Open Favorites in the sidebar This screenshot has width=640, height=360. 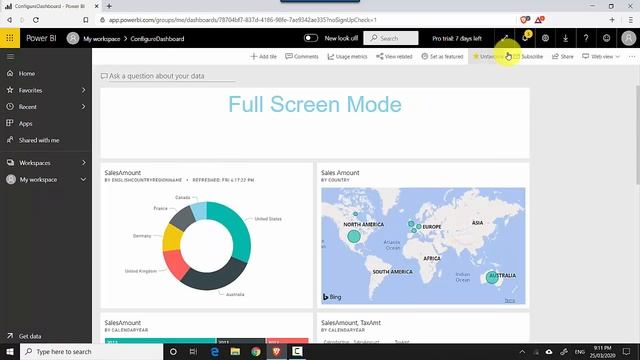pyautogui.click(x=30, y=90)
